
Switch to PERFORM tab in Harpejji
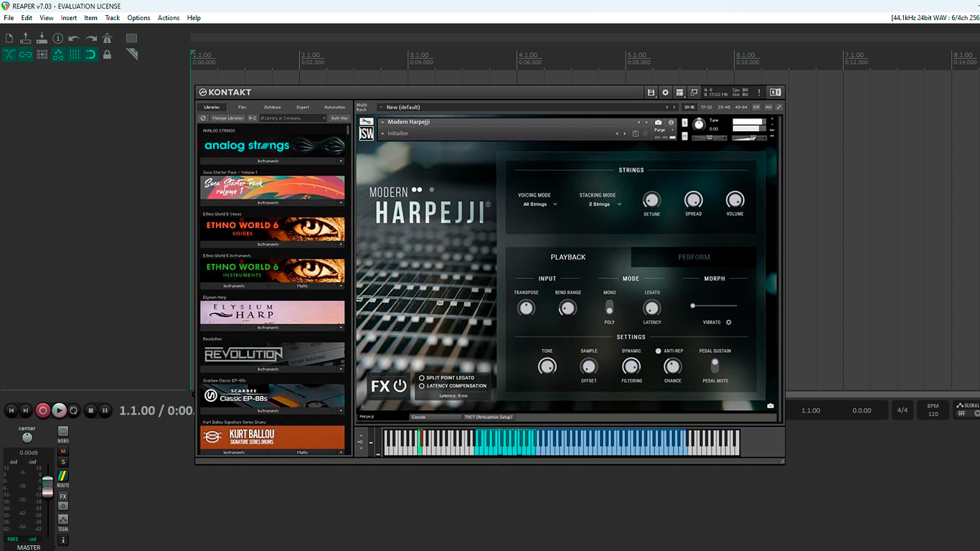pos(694,257)
